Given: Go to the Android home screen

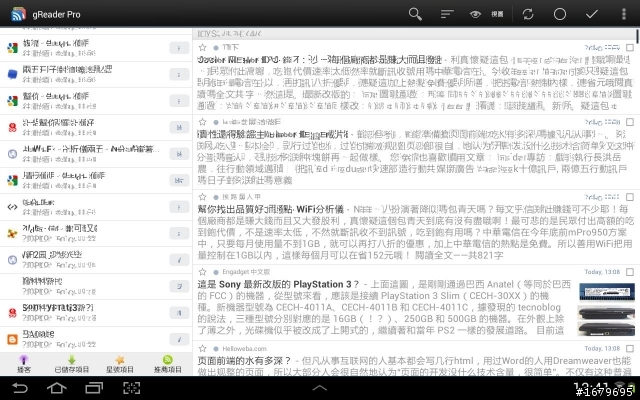Looking at the screenshot, I should [57, 388].
